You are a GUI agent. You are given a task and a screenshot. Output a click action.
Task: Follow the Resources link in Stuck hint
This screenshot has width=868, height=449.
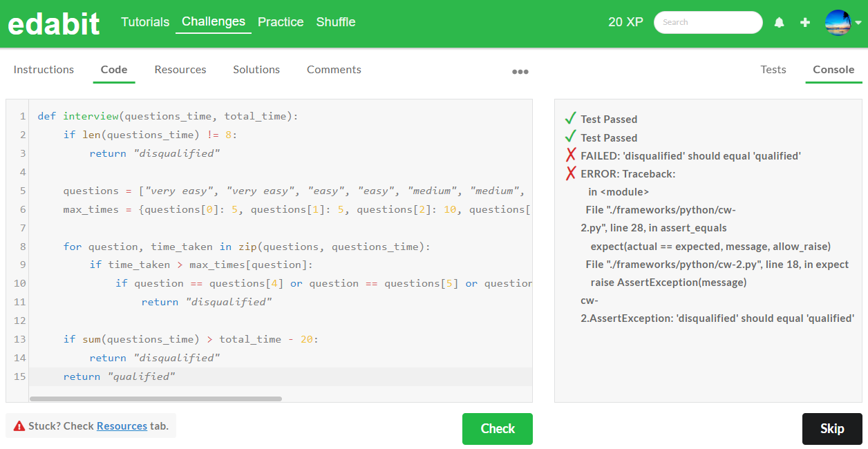point(122,426)
